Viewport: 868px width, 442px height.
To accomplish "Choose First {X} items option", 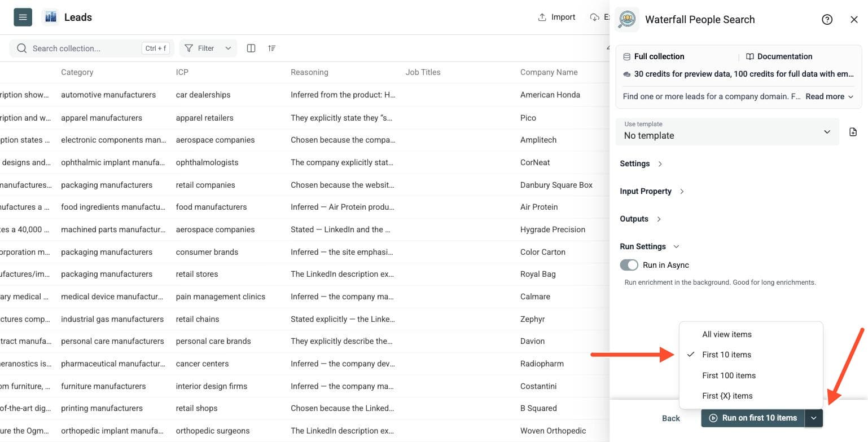I will pos(751,396).
